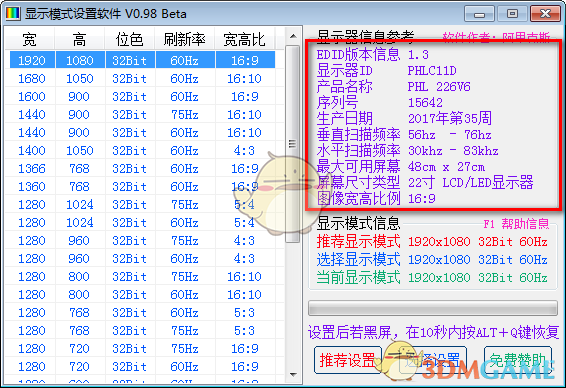Click the 刷新率 column header
The image size is (566, 388).
click(184, 39)
